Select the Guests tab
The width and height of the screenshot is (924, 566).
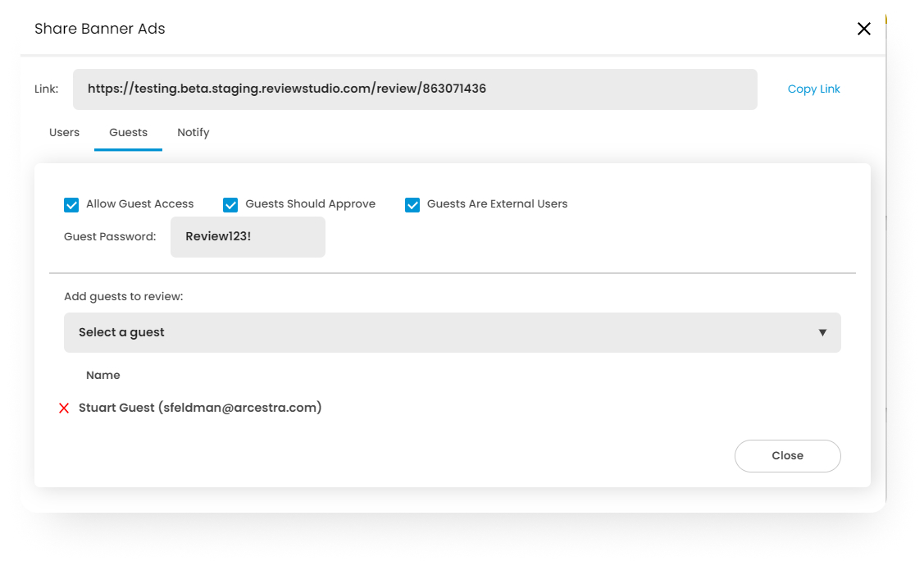click(x=128, y=132)
